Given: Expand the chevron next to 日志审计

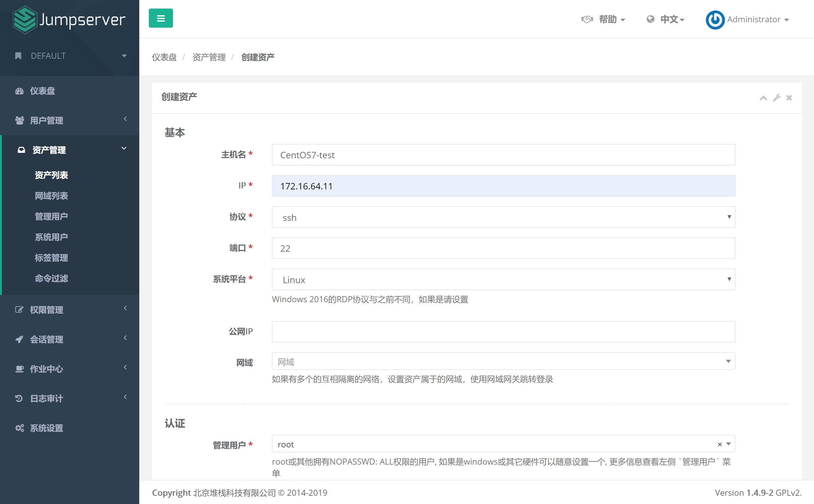Looking at the screenshot, I should point(125,397).
